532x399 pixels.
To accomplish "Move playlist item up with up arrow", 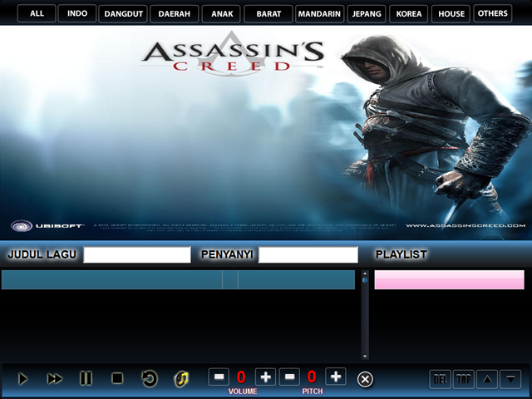I will [x=487, y=379].
